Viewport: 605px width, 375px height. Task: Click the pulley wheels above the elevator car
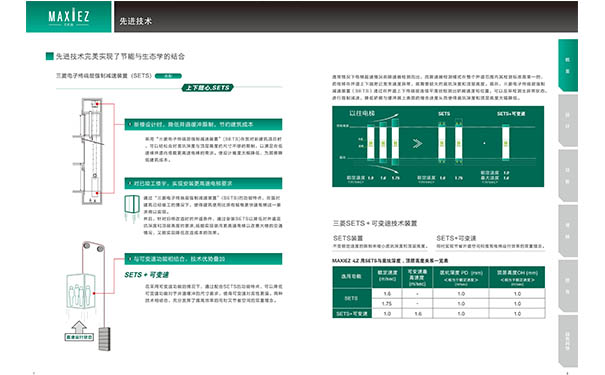[93, 247]
